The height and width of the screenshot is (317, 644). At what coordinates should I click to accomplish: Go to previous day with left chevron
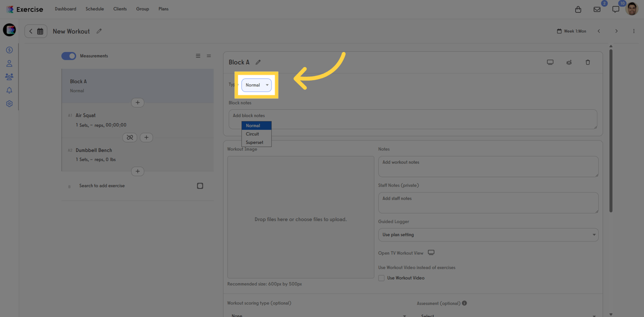(599, 31)
